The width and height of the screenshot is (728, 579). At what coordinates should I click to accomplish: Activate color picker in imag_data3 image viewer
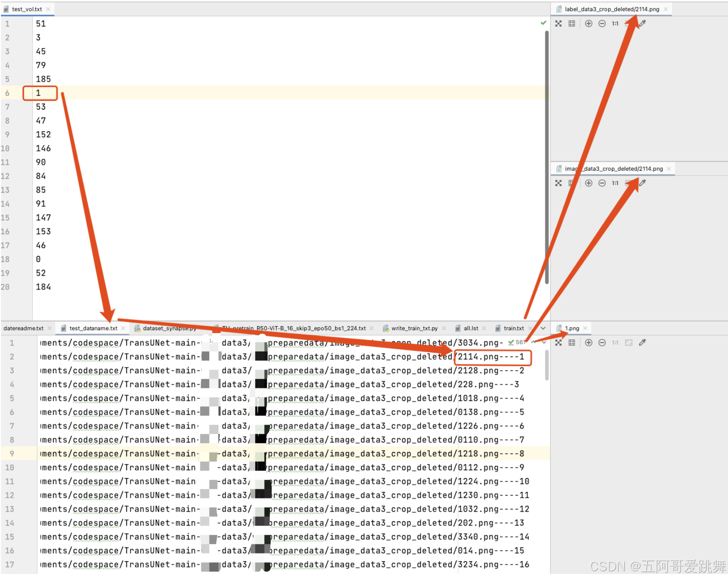click(x=643, y=183)
